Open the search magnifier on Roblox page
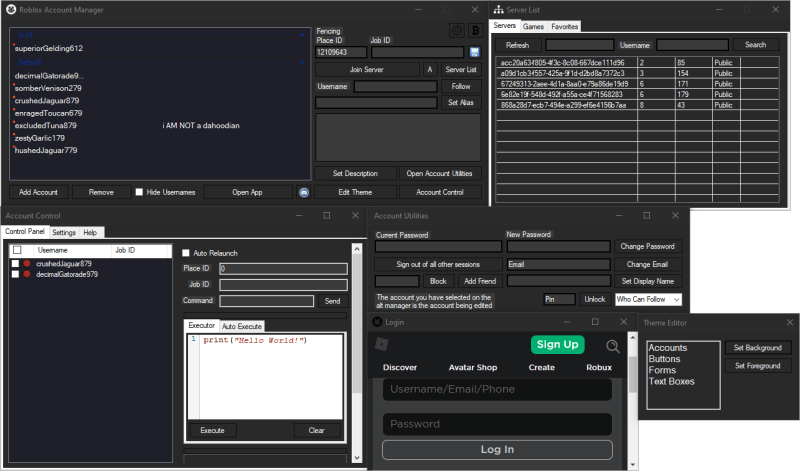The height and width of the screenshot is (471, 800). (x=613, y=346)
